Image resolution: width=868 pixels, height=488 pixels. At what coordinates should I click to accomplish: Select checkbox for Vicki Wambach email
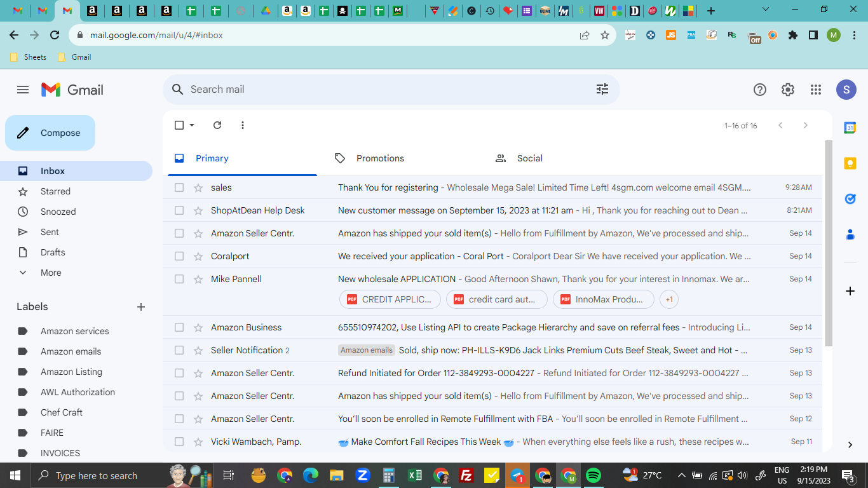pos(179,442)
